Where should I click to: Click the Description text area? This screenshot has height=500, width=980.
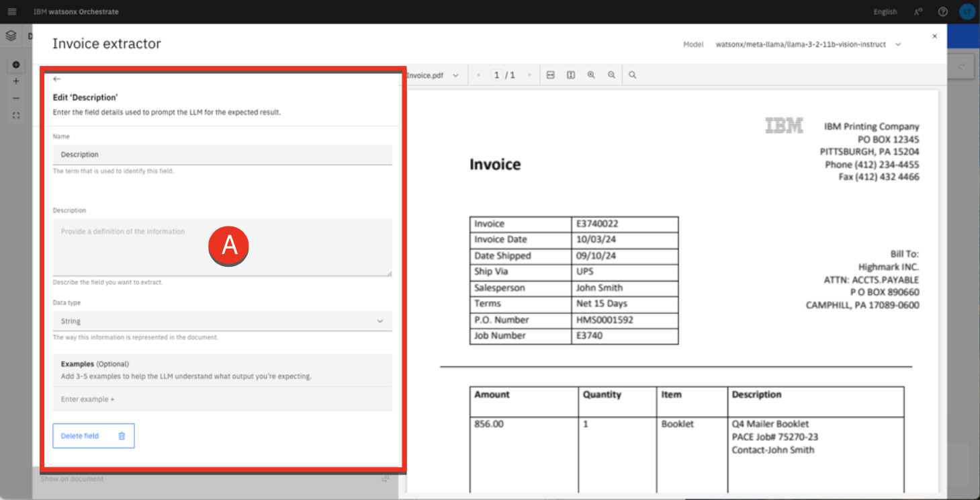[x=222, y=247]
